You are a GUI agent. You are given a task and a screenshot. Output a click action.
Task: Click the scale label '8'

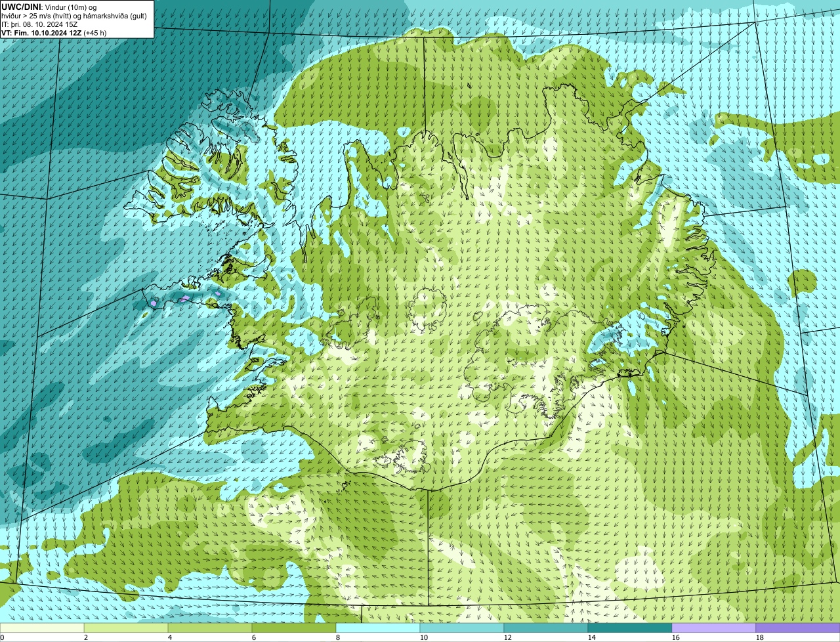click(x=338, y=637)
